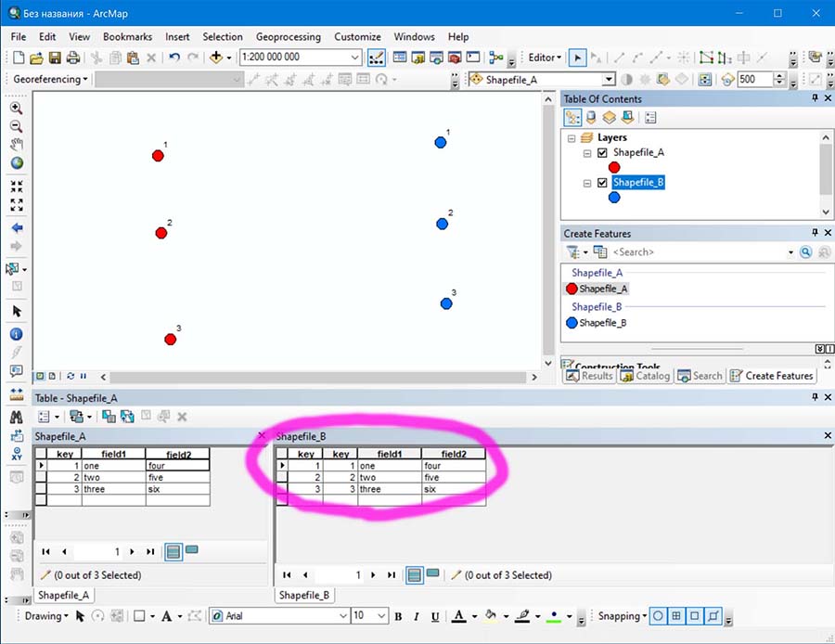Select the Identify tool
The height and width of the screenshot is (644, 835).
16,334
